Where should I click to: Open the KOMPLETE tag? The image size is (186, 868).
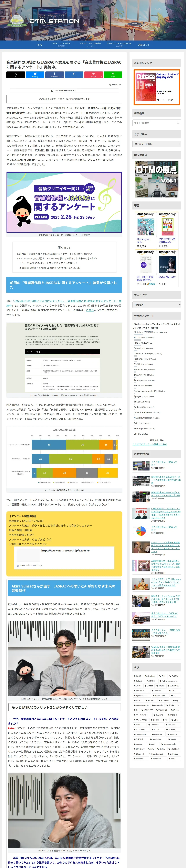pos(147,710)
